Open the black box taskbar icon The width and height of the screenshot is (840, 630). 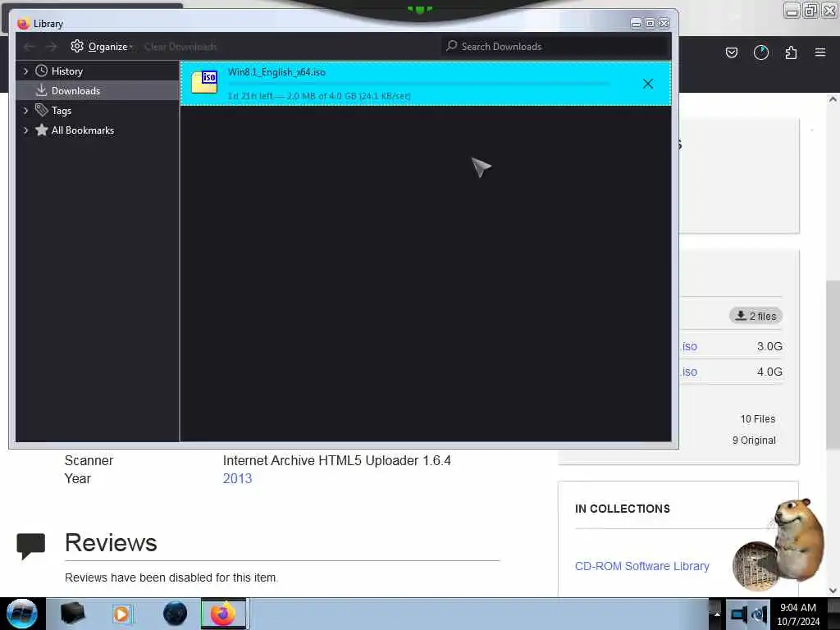coord(73,614)
